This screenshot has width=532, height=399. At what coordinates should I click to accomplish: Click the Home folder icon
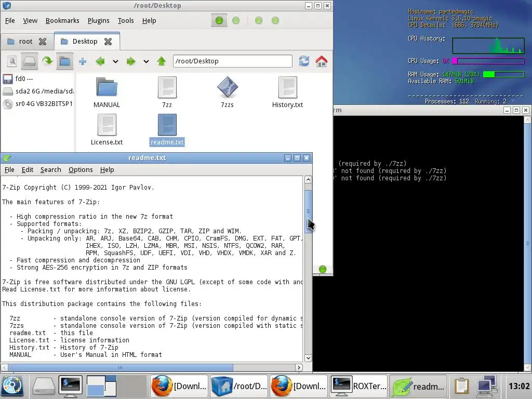tap(321, 61)
